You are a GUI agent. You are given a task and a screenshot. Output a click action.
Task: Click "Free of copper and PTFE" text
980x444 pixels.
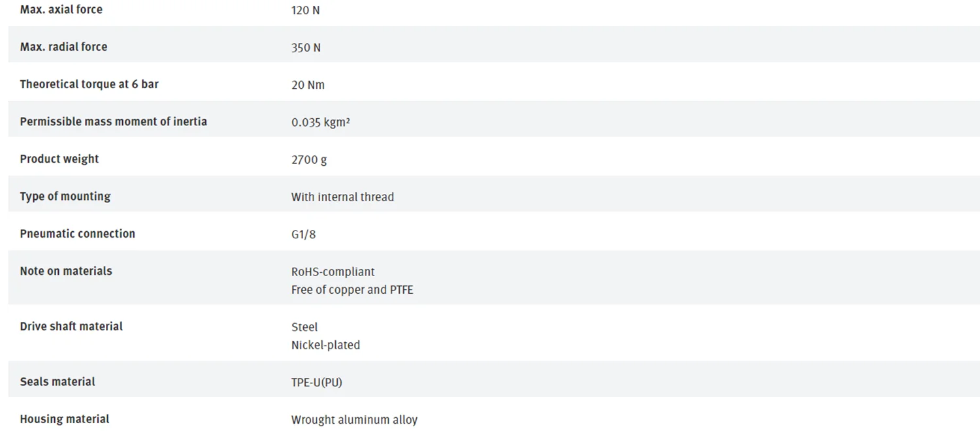pos(352,289)
